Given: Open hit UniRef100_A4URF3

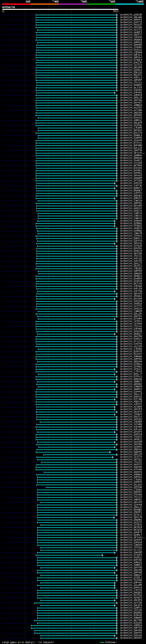Looking at the screenshot, I should point(131,32).
